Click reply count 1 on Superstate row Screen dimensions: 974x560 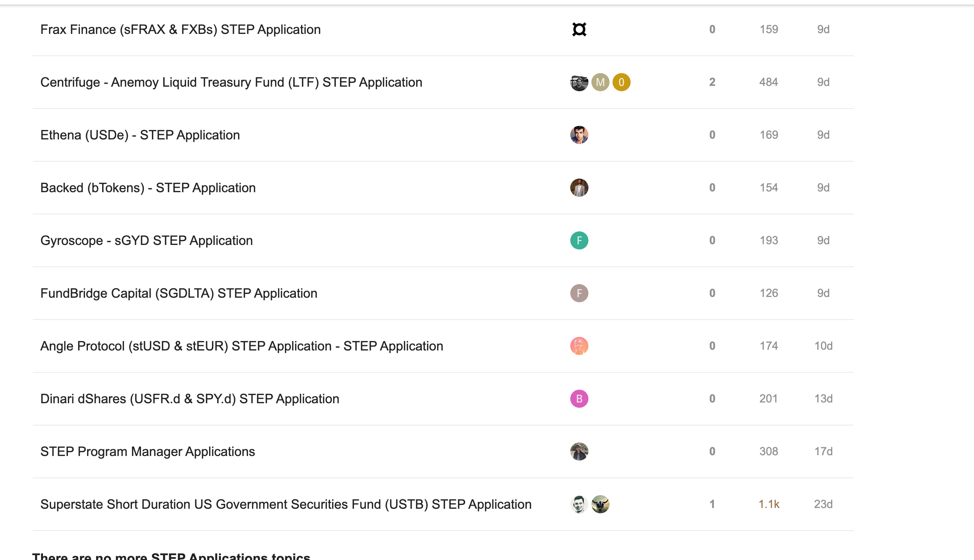click(712, 504)
